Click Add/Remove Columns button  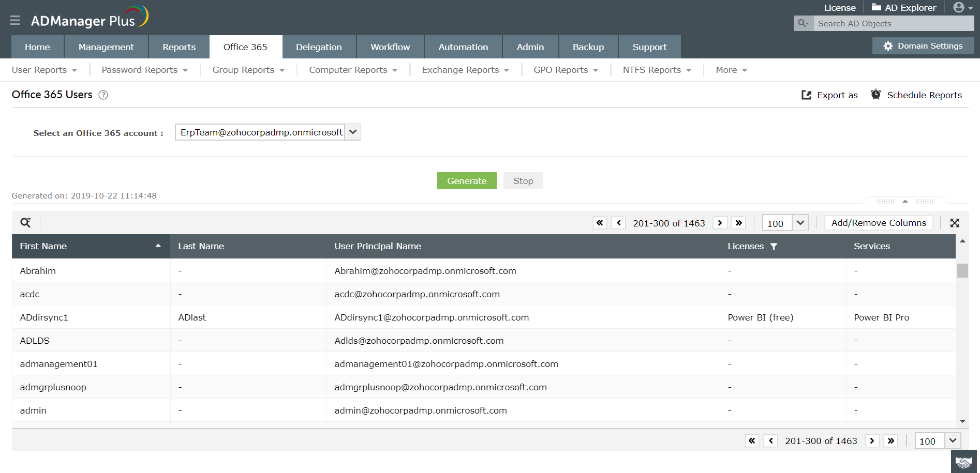879,223
